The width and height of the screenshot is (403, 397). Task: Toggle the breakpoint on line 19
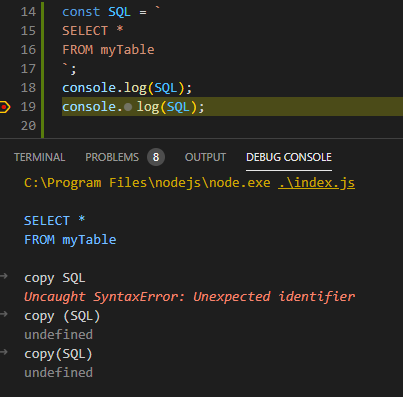point(5,107)
